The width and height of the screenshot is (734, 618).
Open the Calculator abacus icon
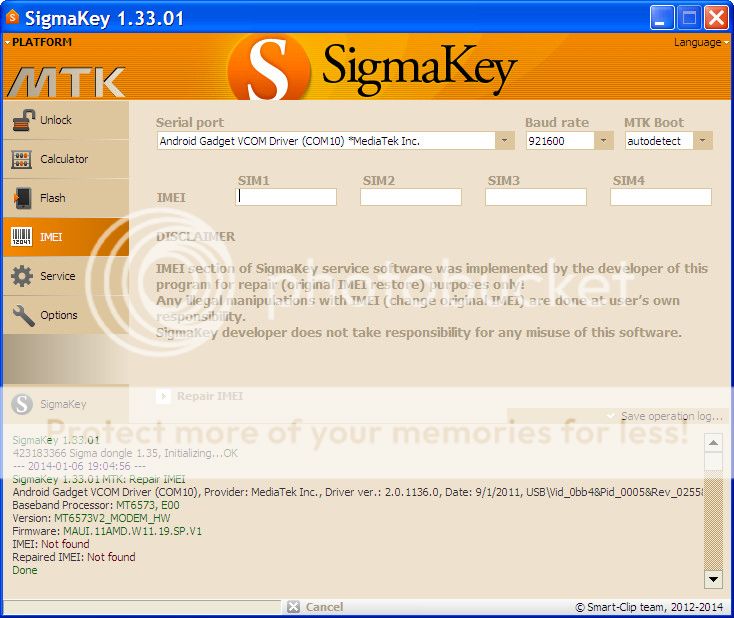(22, 159)
